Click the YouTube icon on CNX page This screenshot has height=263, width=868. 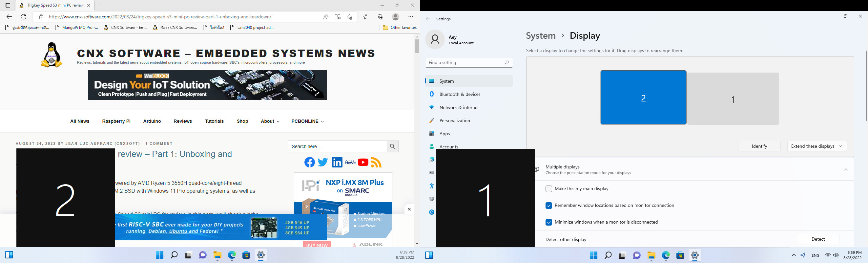(x=363, y=163)
